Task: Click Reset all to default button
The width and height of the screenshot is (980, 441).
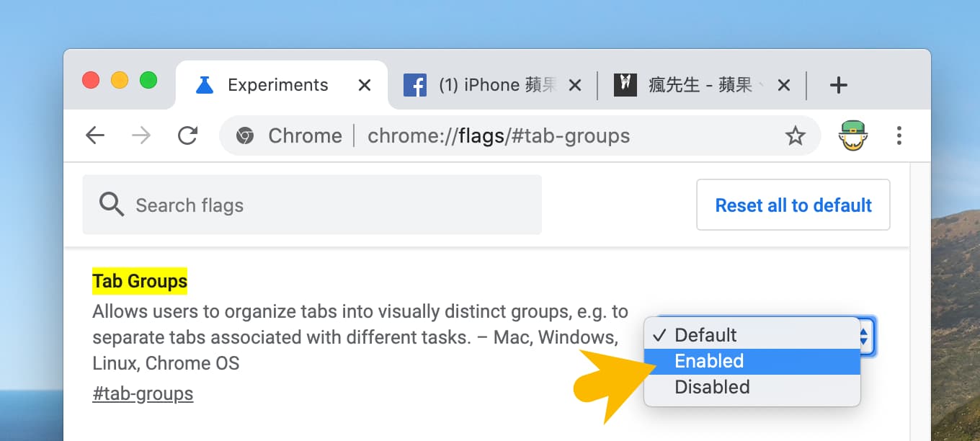Action: [793, 205]
